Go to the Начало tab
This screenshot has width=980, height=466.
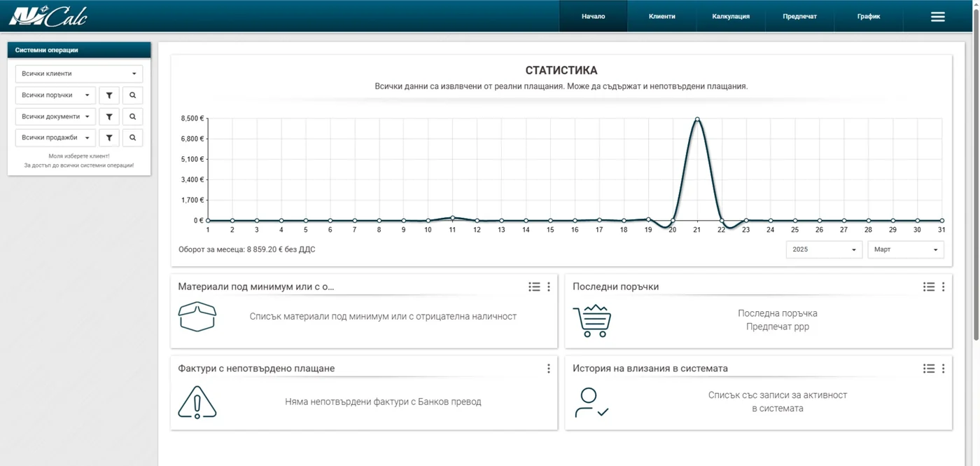594,16
